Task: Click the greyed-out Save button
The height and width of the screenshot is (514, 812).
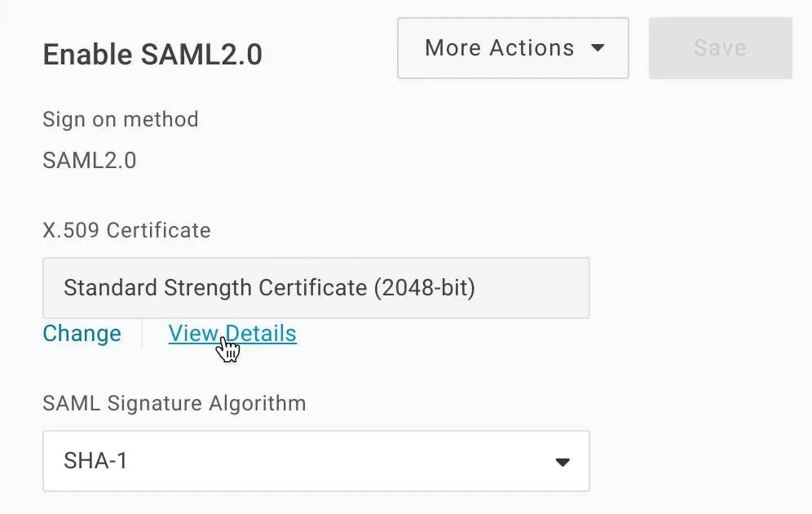Action: pyautogui.click(x=721, y=48)
